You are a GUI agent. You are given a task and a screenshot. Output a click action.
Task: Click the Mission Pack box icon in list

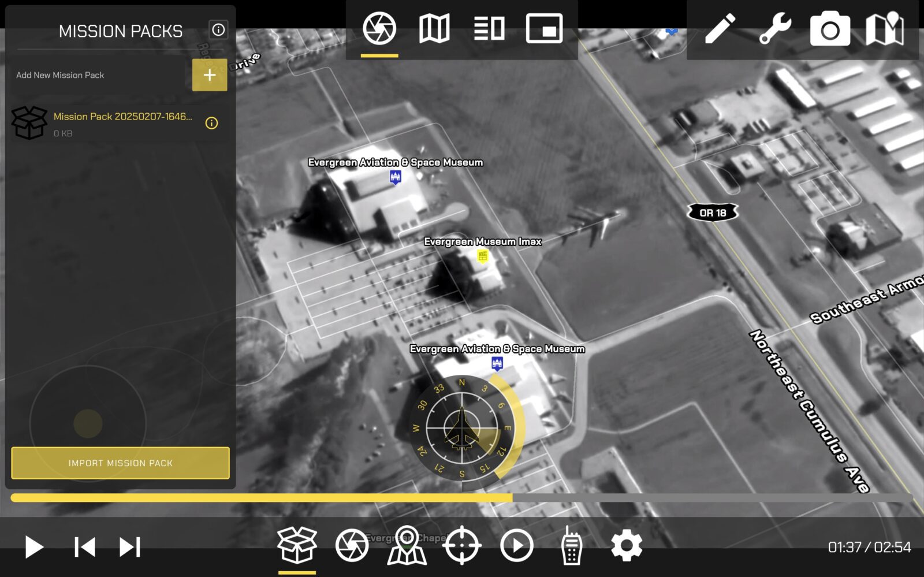29,123
